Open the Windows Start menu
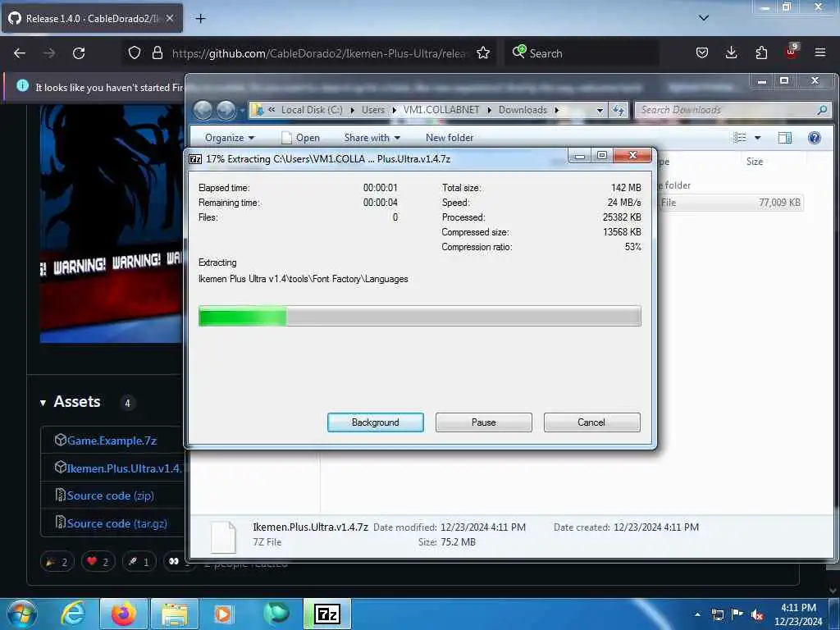Image resolution: width=840 pixels, height=630 pixels. pos(22,614)
